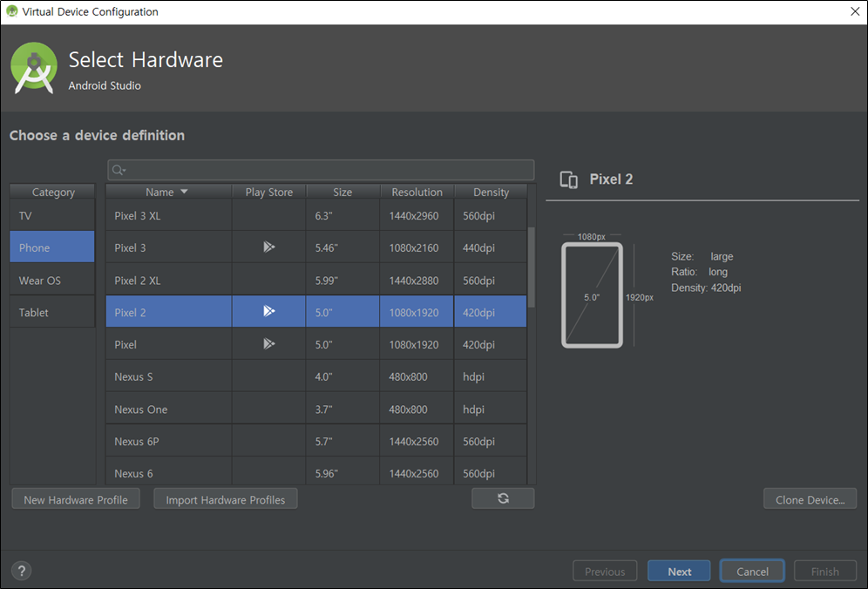Select the Pixel 3 XL device row

tap(316, 215)
